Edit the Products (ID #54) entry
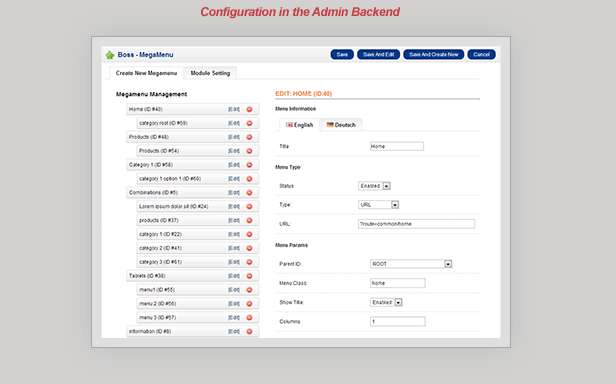This screenshot has height=384, width=616. click(234, 151)
